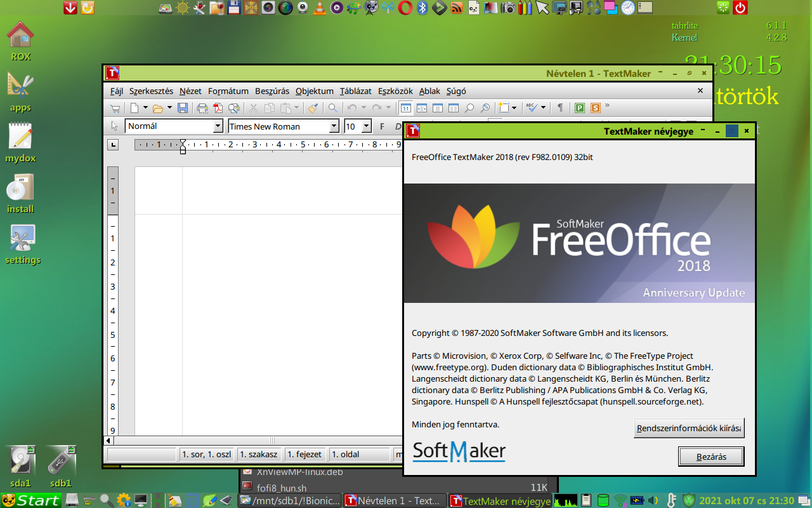The height and width of the screenshot is (508, 812).
Task: Click the shopping cart icon in toolbar
Action: (115, 108)
